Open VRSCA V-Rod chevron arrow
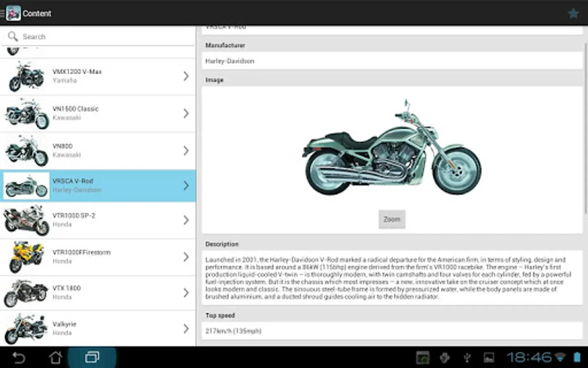Image resolution: width=588 pixels, height=368 pixels. click(x=186, y=186)
